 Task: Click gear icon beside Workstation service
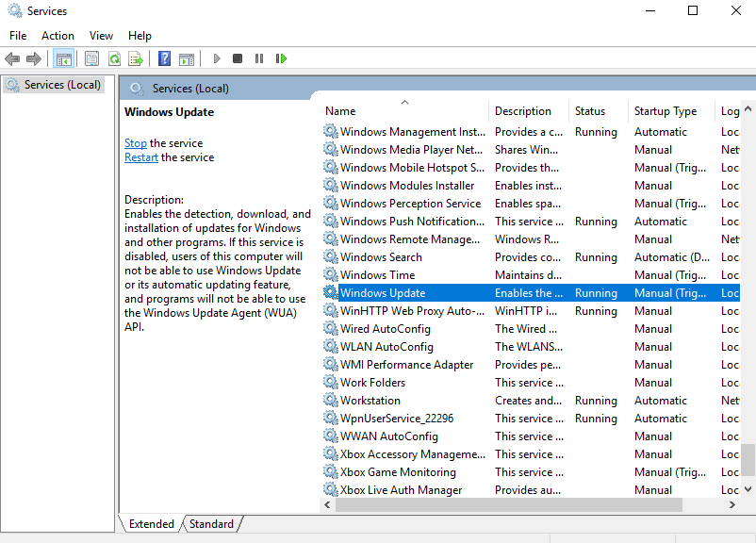[330, 400]
